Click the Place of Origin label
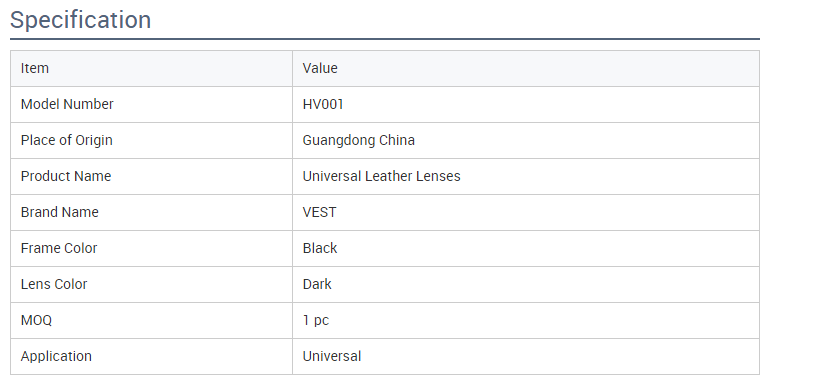The width and height of the screenshot is (837, 389). pyautogui.click(x=67, y=140)
